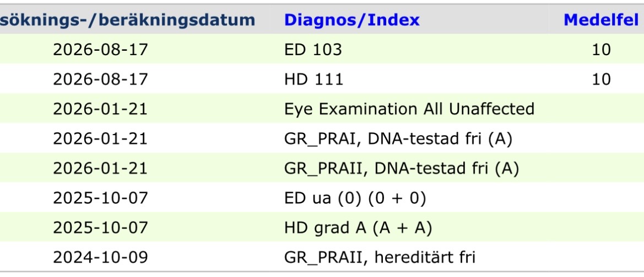The width and height of the screenshot is (644, 277).
Task: Click the 2026-01-21 date beside GR_PRAI
Action: [x=100, y=138]
